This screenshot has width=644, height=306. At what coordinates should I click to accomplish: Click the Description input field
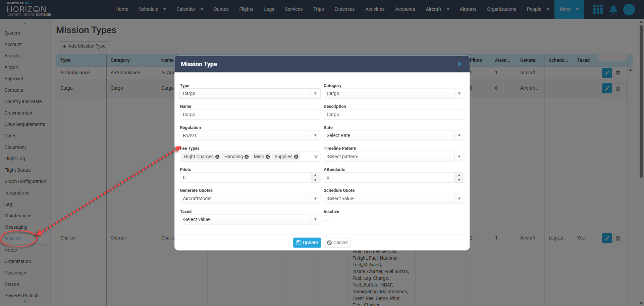[x=393, y=115]
